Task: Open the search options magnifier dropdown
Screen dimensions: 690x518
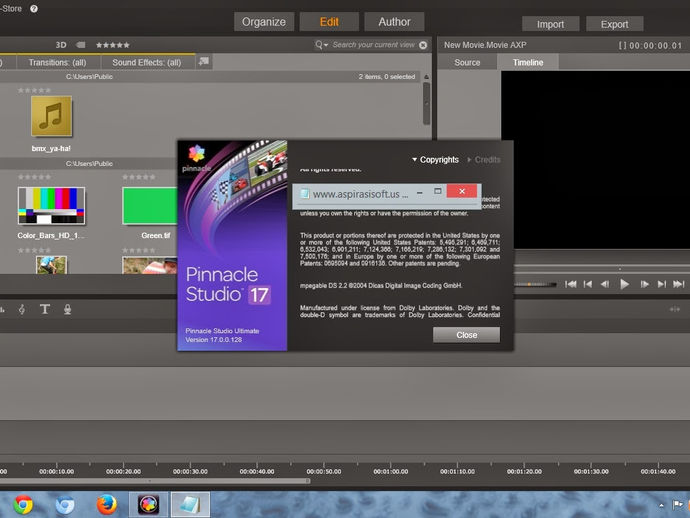Action: pyautogui.click(x=321, y=45)
